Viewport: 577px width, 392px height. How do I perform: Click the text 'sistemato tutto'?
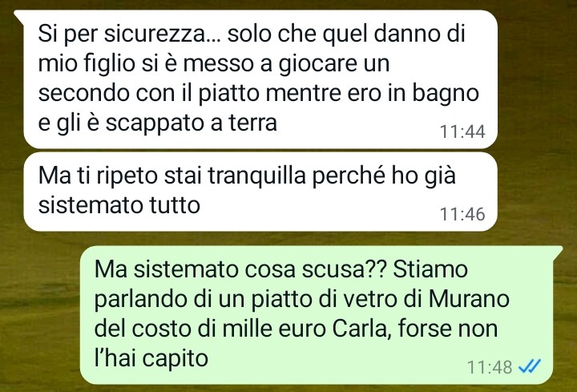119,204
